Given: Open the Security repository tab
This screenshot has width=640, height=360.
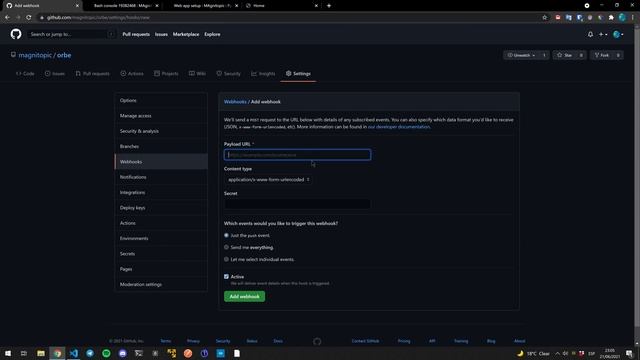Looking at the screenshot, I should tap(229, 74).
